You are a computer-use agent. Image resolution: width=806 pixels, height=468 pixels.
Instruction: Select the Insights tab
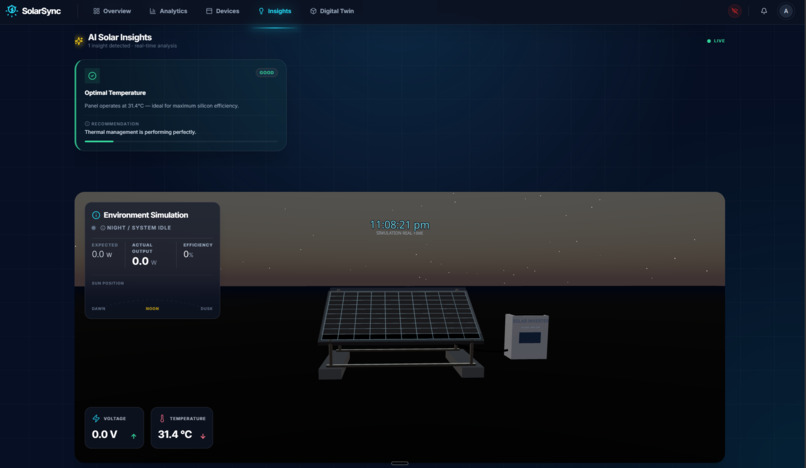[x=274, y=11]
